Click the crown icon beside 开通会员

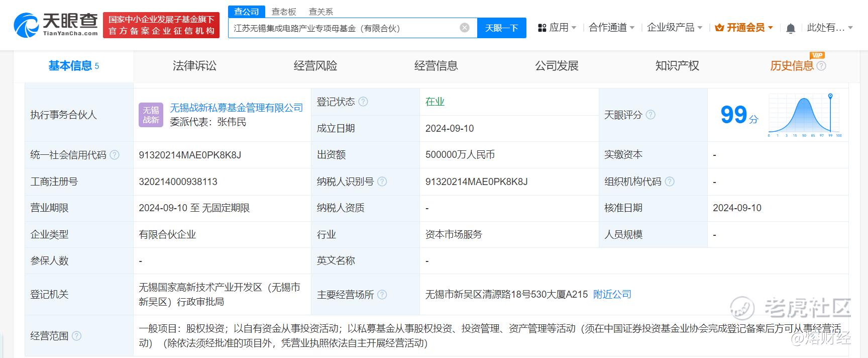719,28
